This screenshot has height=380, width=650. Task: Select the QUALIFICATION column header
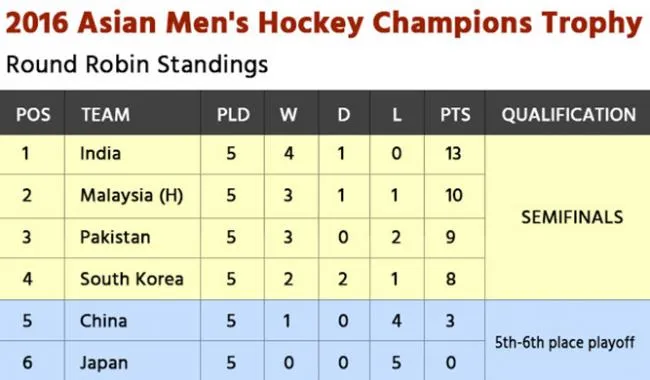(569, 115)
